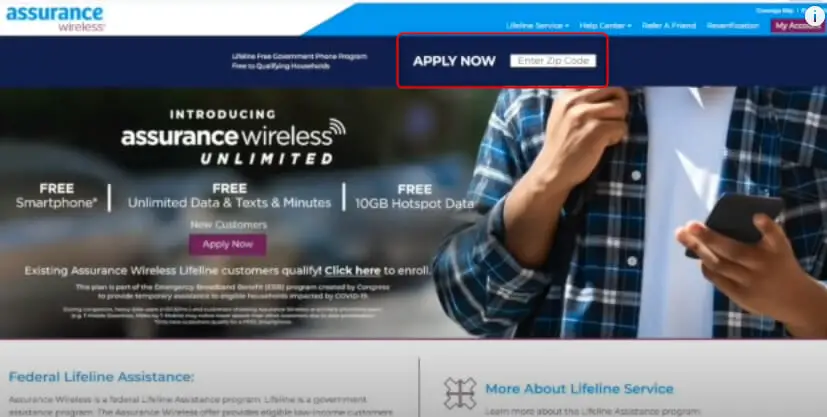Viewport: 827px width, 417px height.
Task: Expand the Help Center dropdown menu
Action: pyautogui.click(x=605, y=25)
